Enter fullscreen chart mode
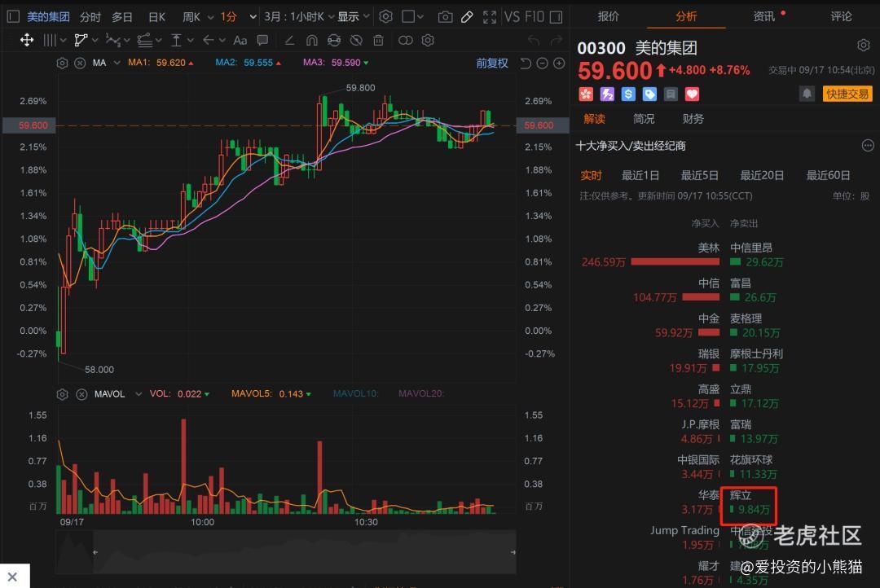Image resolution: width=880 pixels, height=588 pixels. [x=490, y=17]
